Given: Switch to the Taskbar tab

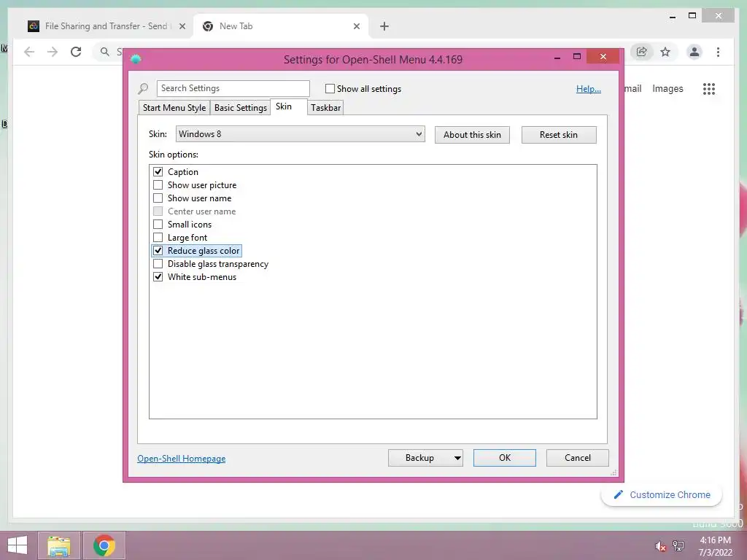Looking at the screenshot, I should 326,108.
